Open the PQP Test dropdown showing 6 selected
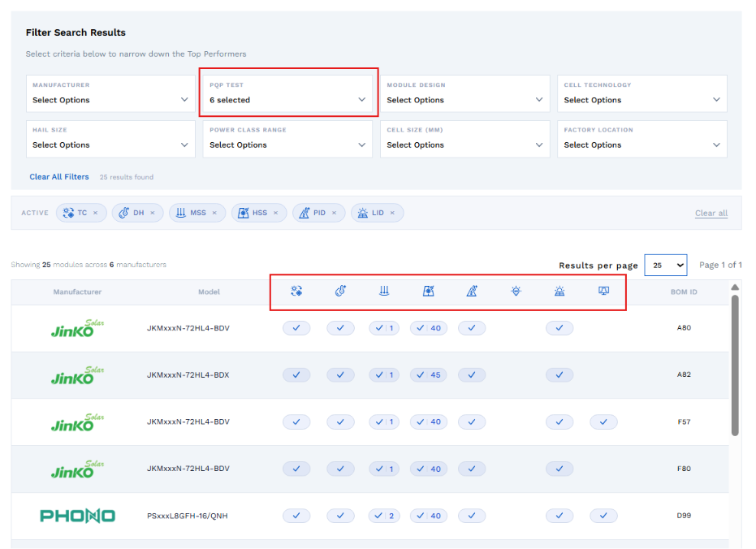Screen dimensions: 756x549 (x=287, y=93)
